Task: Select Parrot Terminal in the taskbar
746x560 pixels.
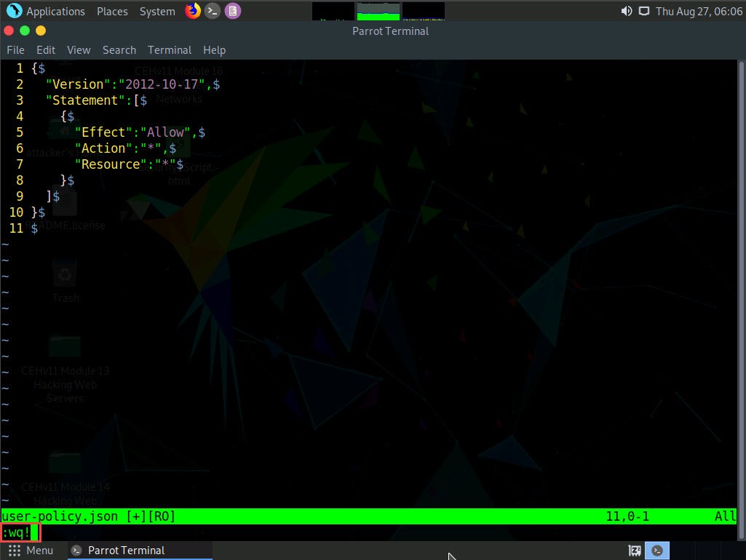Action: pos(126,551)
